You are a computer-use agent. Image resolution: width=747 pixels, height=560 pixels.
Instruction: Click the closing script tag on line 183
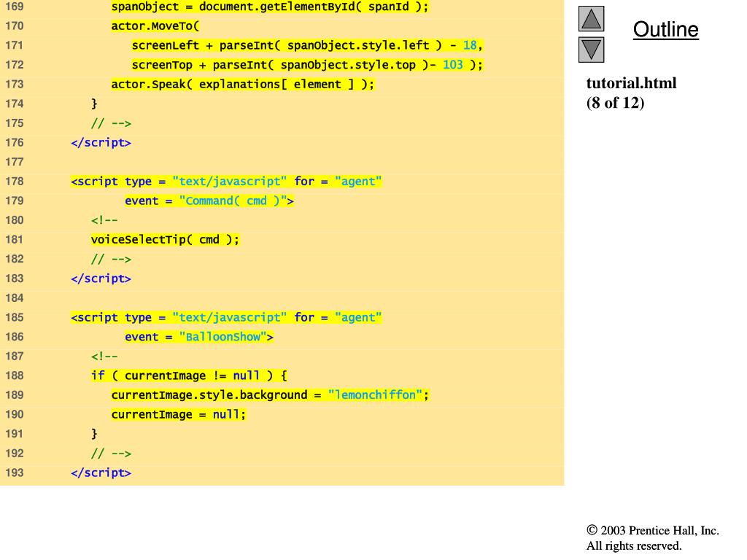[101, 279]
